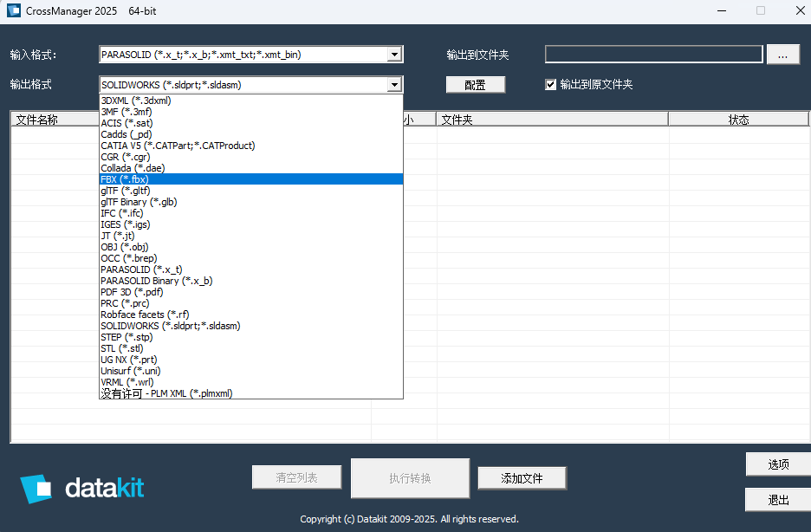
Task: Pick STL (*.stl) from the list
Action: [251, 348]
